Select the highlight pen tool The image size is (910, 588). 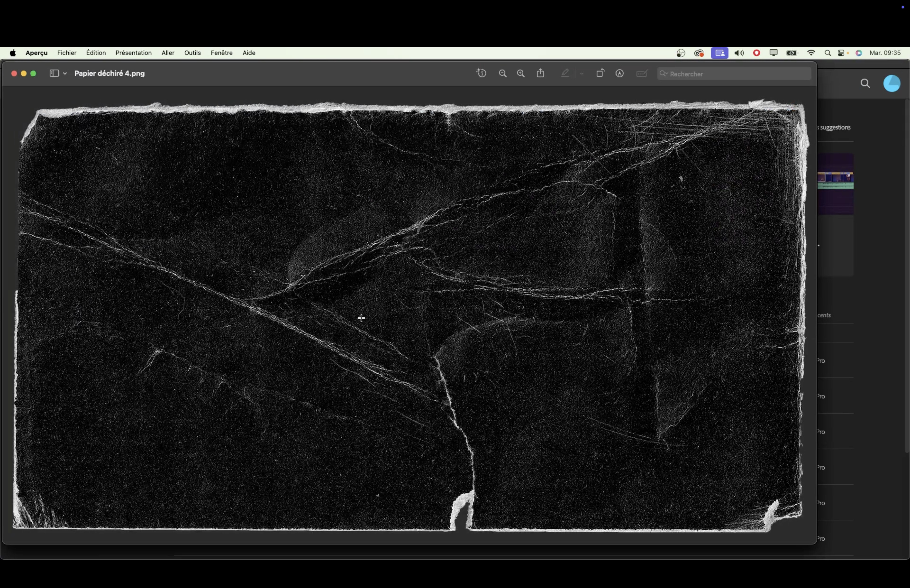[565, 73]
